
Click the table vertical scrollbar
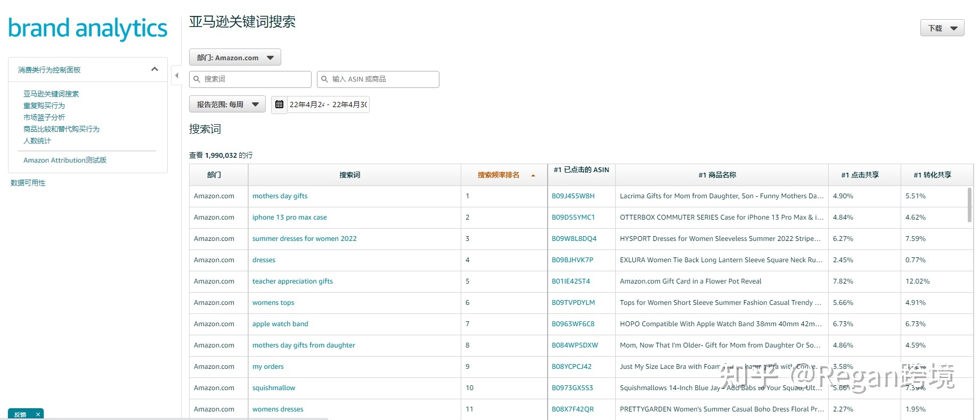coord(969,205)
